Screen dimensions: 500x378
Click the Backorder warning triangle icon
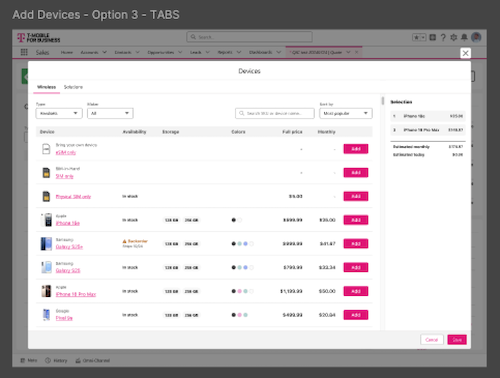125,241
